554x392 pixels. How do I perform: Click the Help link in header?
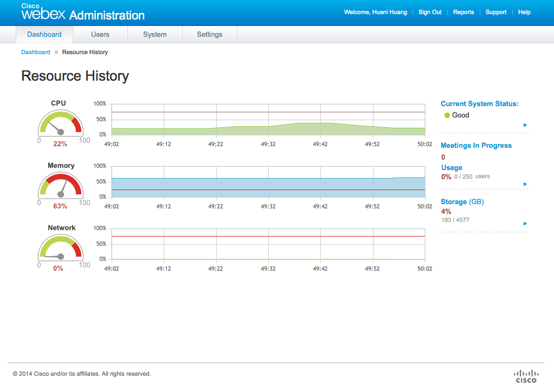[524, 12]
